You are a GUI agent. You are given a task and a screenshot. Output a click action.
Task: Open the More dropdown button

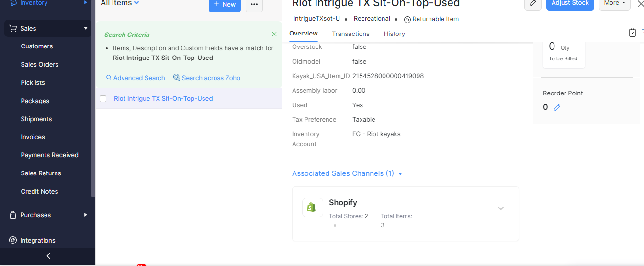click(615, 3)
